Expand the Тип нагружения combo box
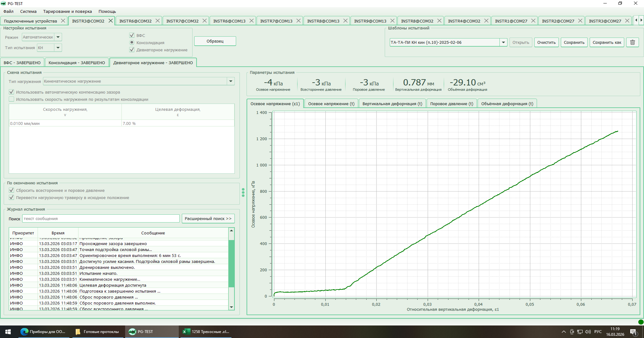Image resolution: width=644 pixels, height=338 pixels. (231, 81)
